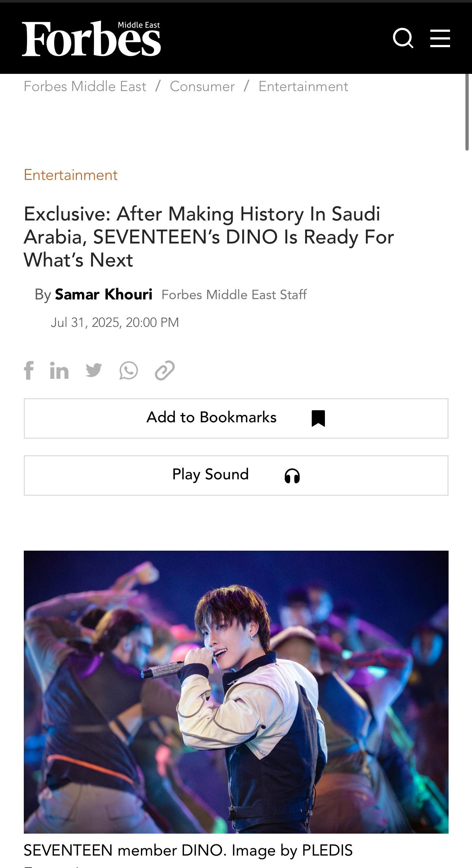Go to Forbes Middle East breadcrumb
This screenshot has width=472, height=868.
point(85,87)
